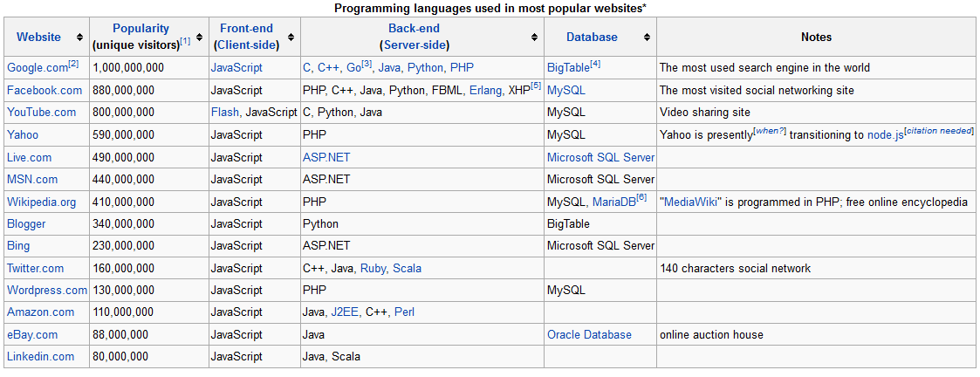Screen dimensions: 980x377
Task: Click the 'online auction house' note
Action: tap(711, 334)
